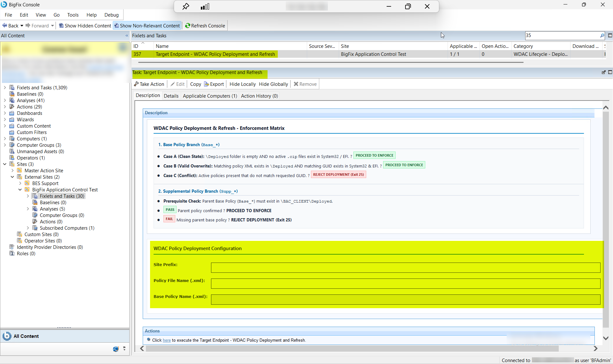This screenshot has width=613, height=364.
Task: Maximize the Fixlets and Tasks list panel
Action: pyautogui.click(x=610, y=35)
